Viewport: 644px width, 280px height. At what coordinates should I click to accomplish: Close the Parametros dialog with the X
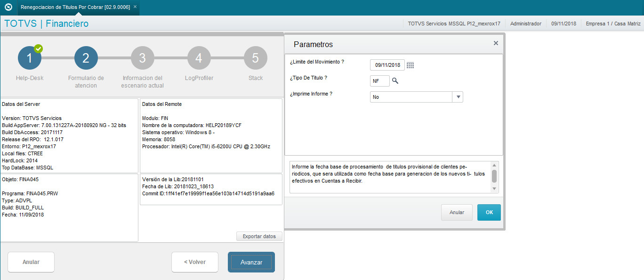coord(496,43)
